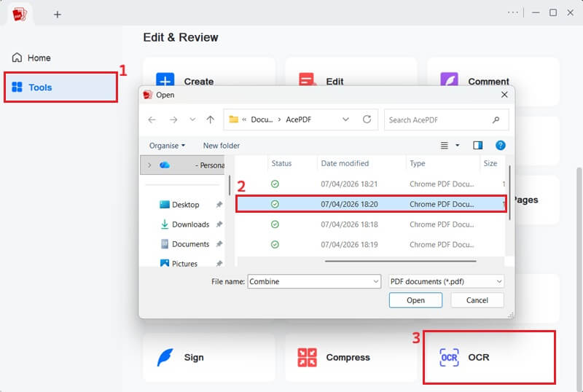Launch the Sign tool
The image size is (583, 392).
[209, 358]
